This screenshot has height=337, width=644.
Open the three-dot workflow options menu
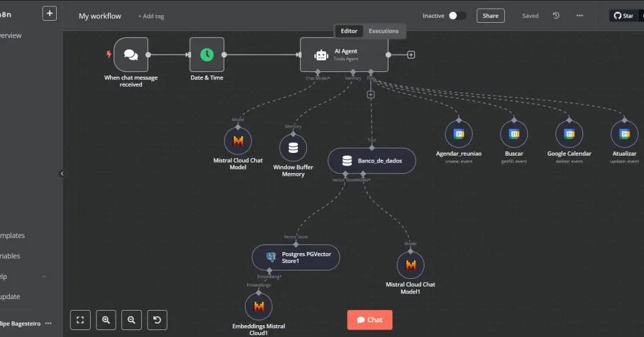point(580,15)
